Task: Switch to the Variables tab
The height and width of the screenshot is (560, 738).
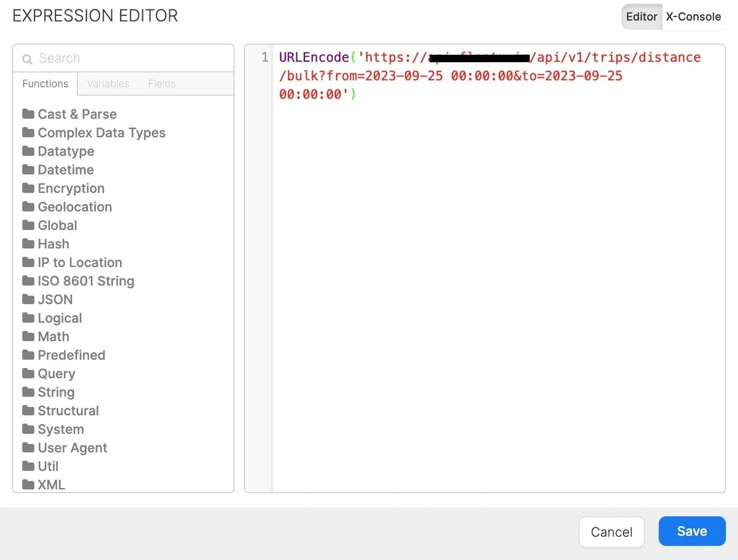Action: pos(108,84)
